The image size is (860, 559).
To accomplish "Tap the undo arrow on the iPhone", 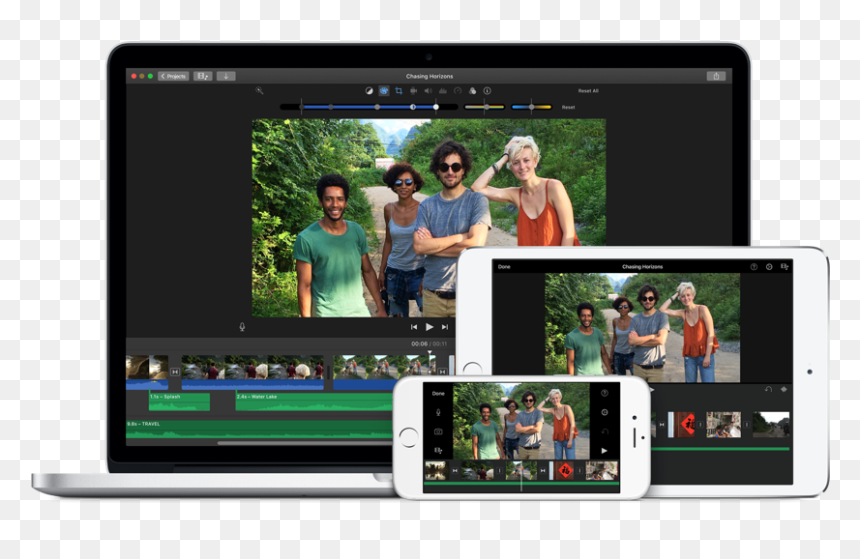I will [x=604, y=432].
